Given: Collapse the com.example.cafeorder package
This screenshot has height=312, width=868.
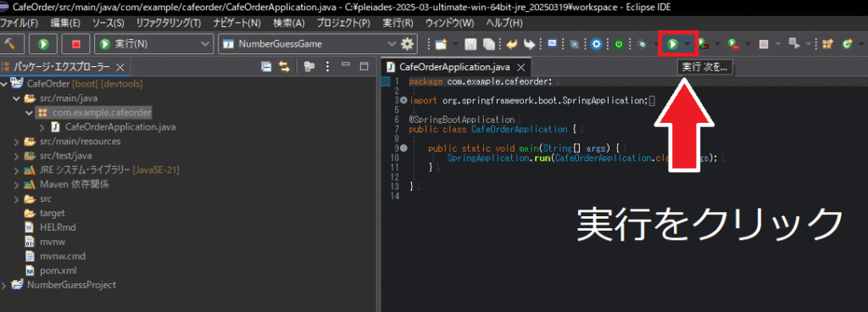Looking at the screenshot, I should pyautogui.click(x=30, y=113).
